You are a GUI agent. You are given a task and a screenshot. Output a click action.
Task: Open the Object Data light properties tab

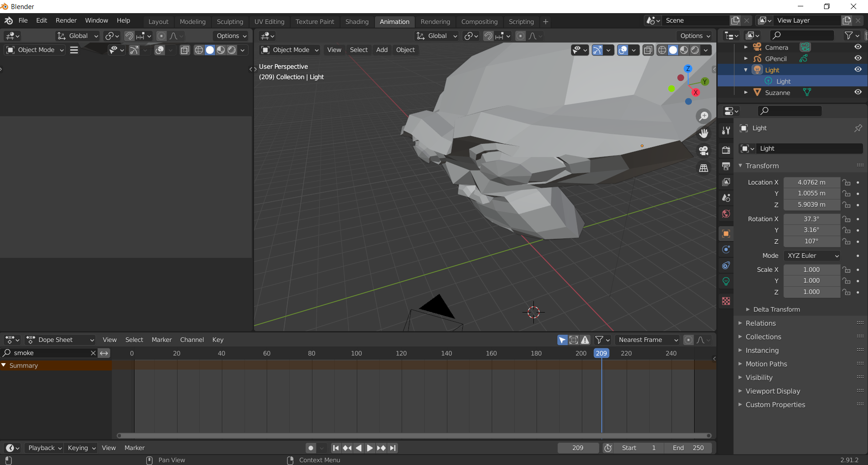click(x=726, y=281)
